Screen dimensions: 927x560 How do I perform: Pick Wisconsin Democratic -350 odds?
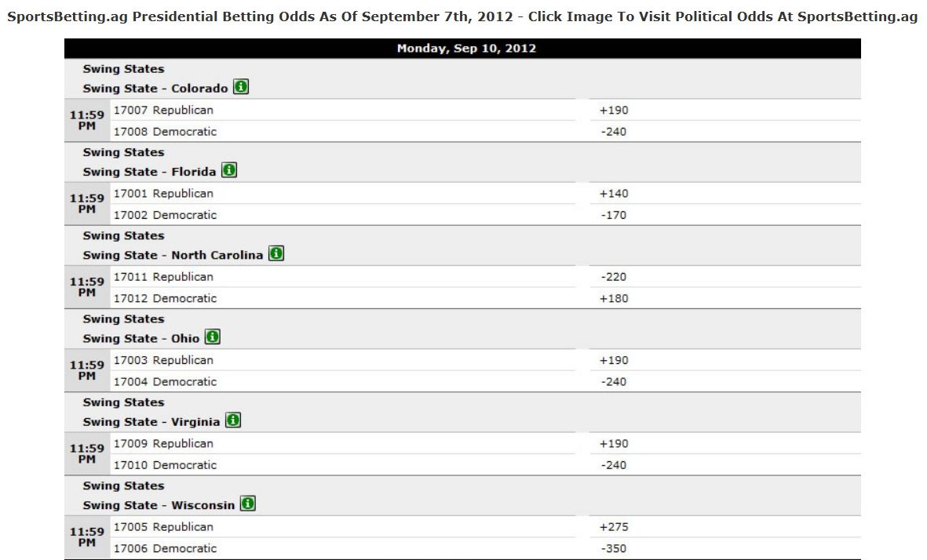[614, 548]
